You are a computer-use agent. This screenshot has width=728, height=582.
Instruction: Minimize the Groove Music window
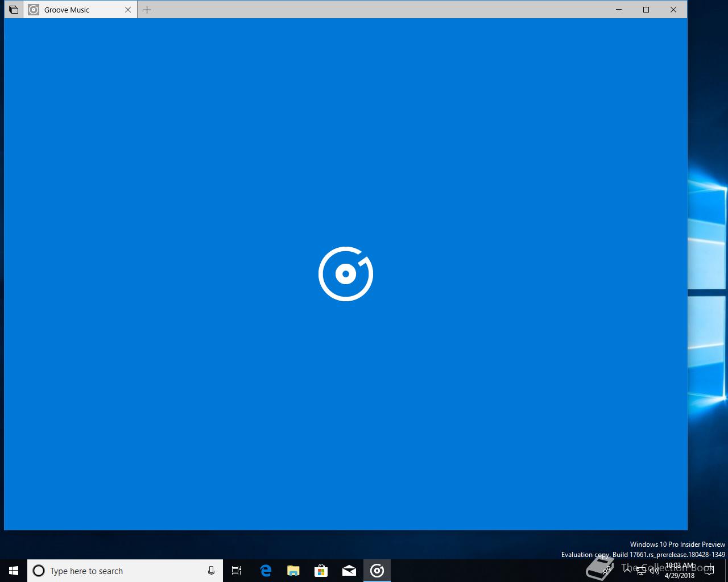tap(619, 10)
